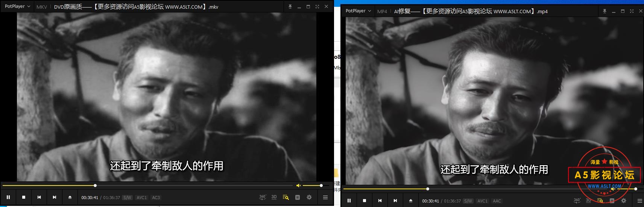This screenshot has width=644, height=207.
Task: Pin left player window on top
Action: pyautogui.click(x=290, y=6)
